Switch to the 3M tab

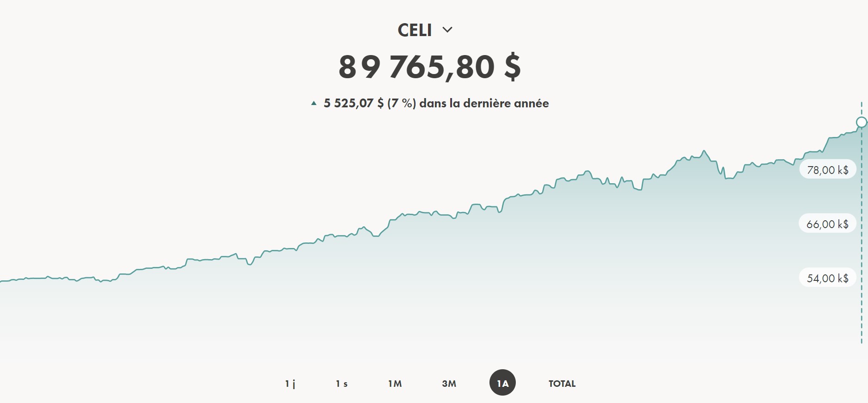[x=449, y=384]
